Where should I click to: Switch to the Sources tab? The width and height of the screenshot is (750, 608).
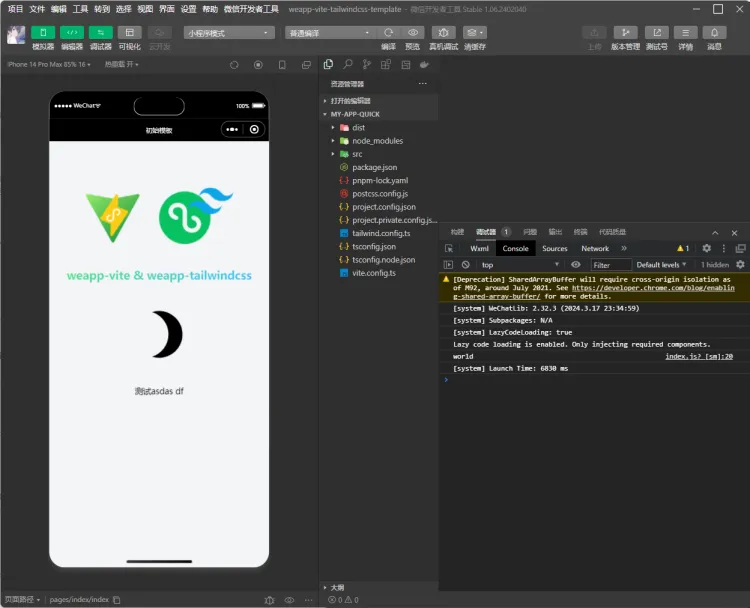[554, 248]
